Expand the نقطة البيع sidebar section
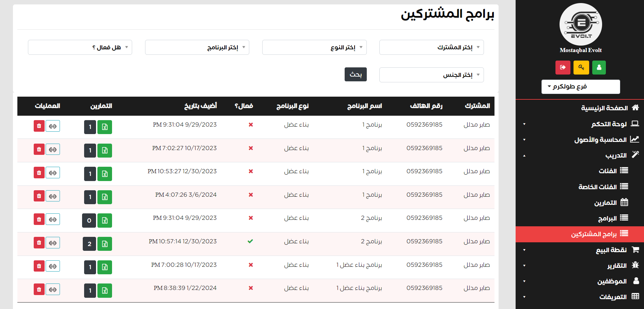Viewport: 644px width, 309px height. [x=611, y=250]
